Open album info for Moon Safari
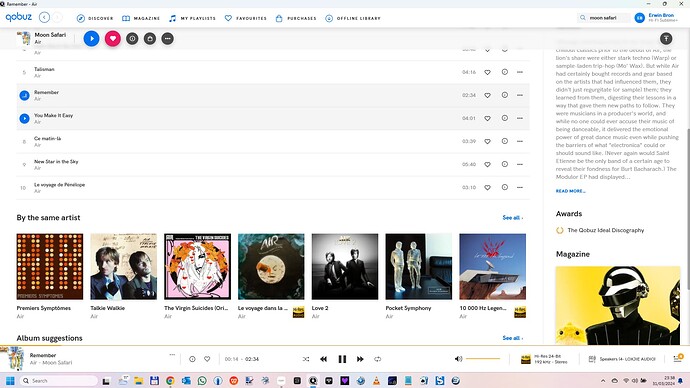 [132, 39]
